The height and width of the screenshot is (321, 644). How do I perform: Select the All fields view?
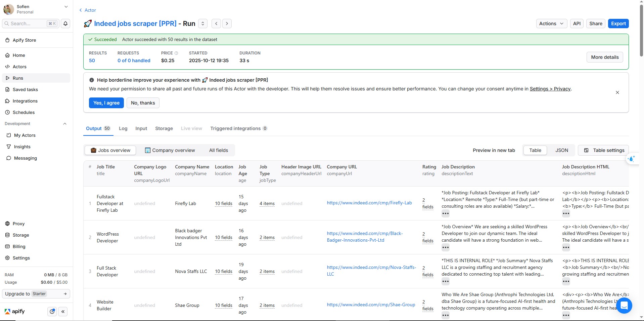pyautogui.click(x=219, y=150)
